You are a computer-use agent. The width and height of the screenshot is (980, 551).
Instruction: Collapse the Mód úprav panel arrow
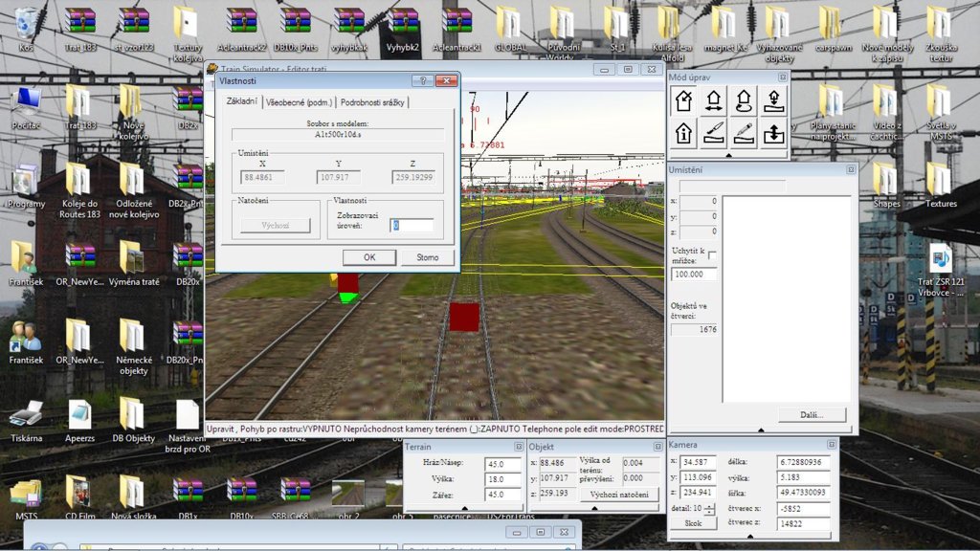click(728, 154)
